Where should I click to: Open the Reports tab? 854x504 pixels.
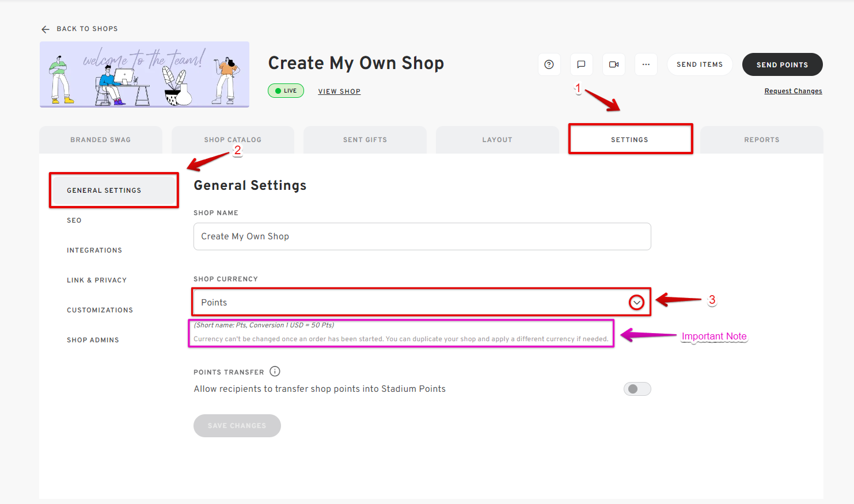[761, 139]
